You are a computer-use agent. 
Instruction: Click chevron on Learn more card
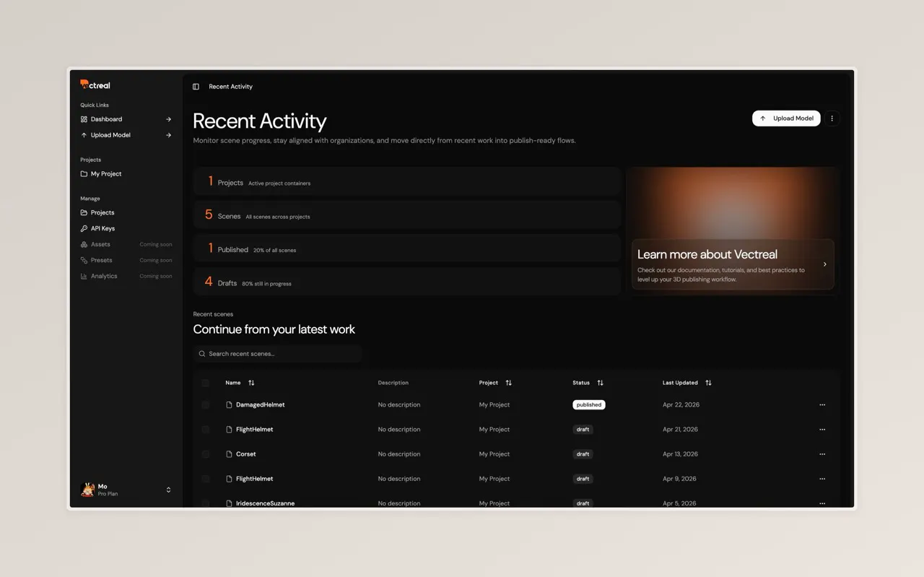(825, 264)
